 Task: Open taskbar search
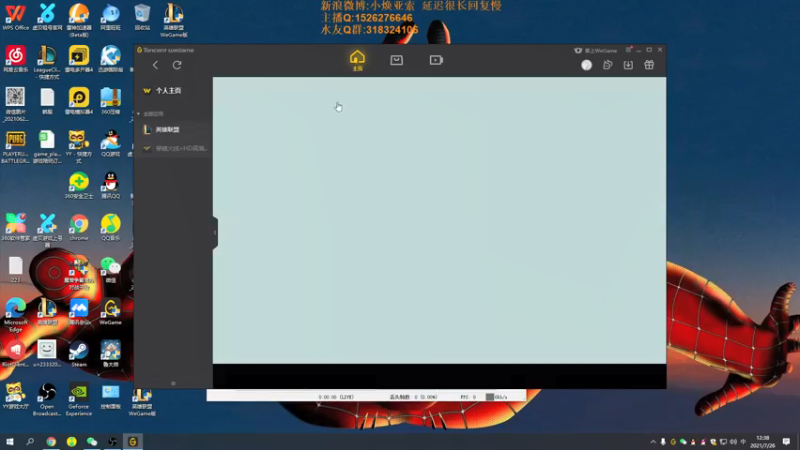pos(30,441)
